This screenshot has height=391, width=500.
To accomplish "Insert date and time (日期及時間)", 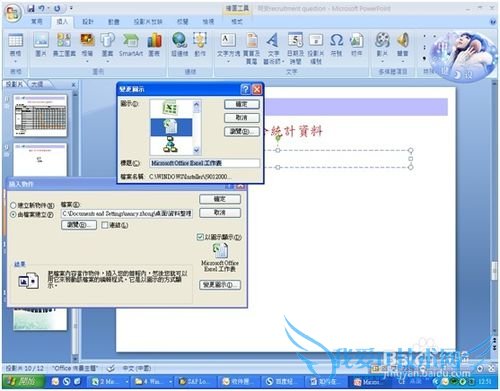I will tap(296, 48).
